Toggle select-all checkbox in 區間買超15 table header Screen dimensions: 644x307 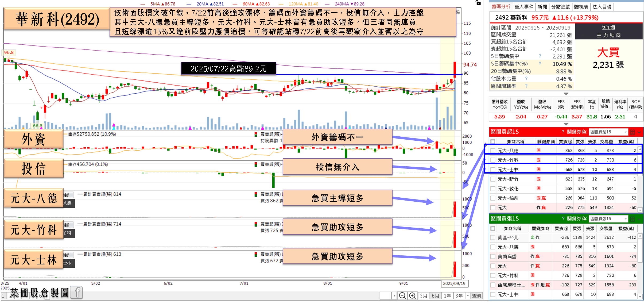pos(493,142)
